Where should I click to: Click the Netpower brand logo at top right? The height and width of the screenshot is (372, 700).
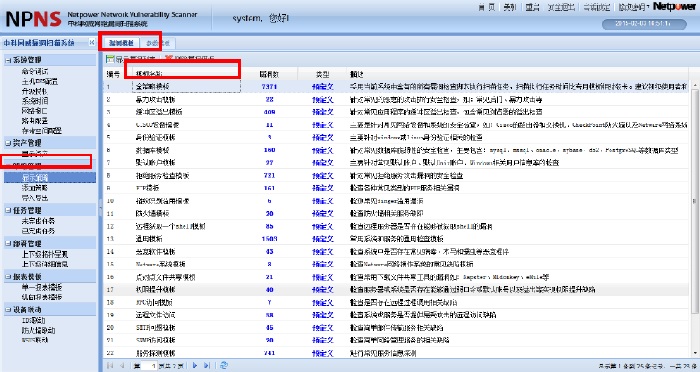[x=674, y=6]
